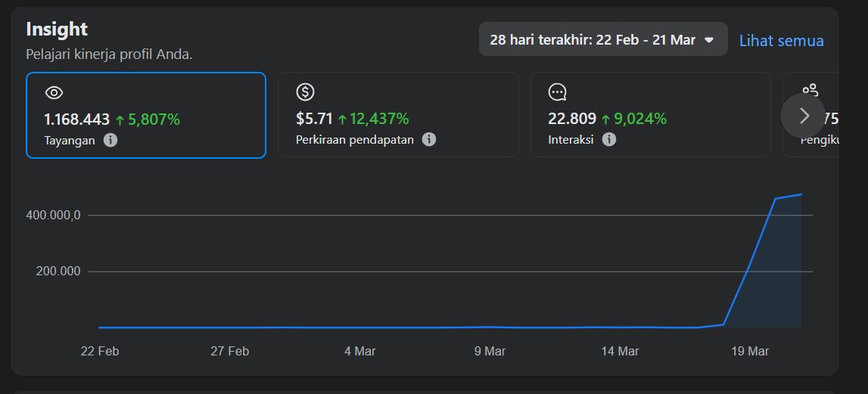Click the 400.000,0 axis label
868x394 pixels.
click(x=53, y=216)
